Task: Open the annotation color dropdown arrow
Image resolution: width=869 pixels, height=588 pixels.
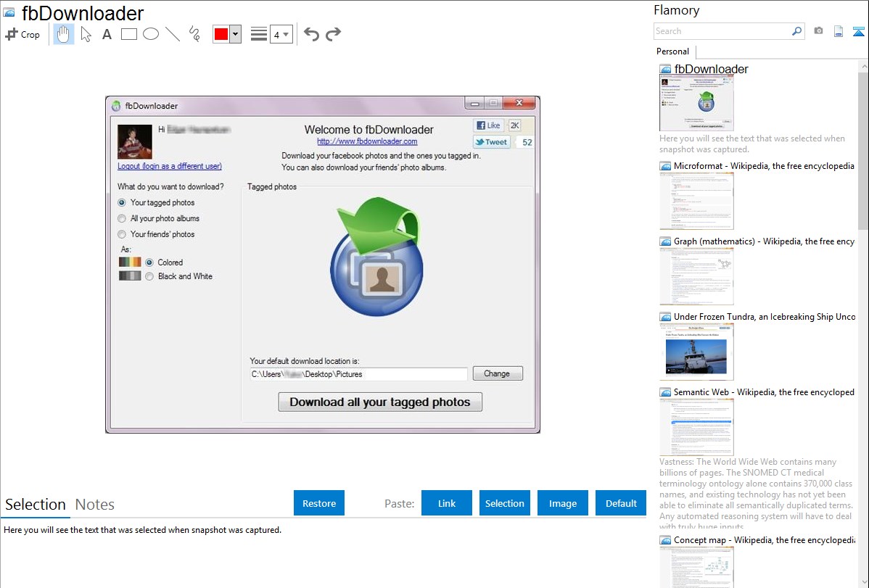Action: (x=235, y=34)
